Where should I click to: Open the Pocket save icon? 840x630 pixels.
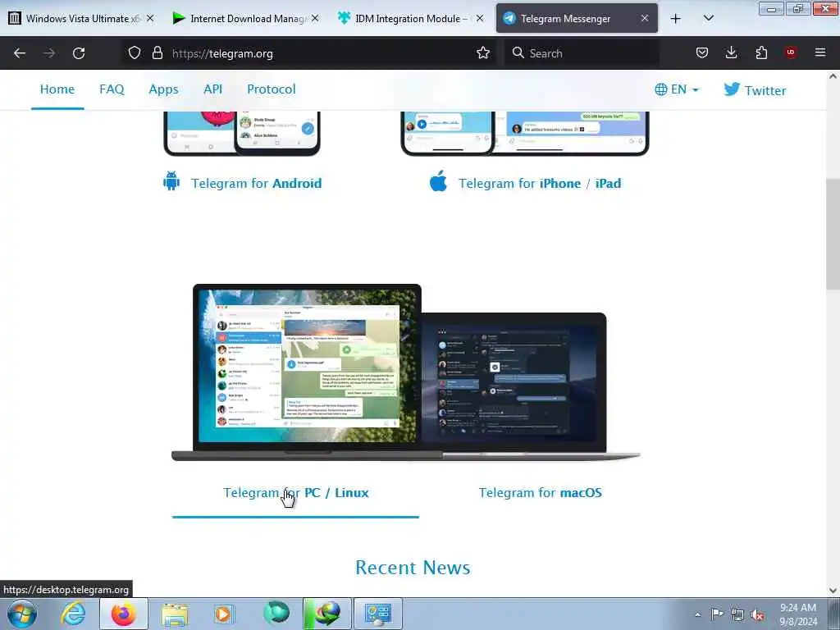tap(702, 52)
